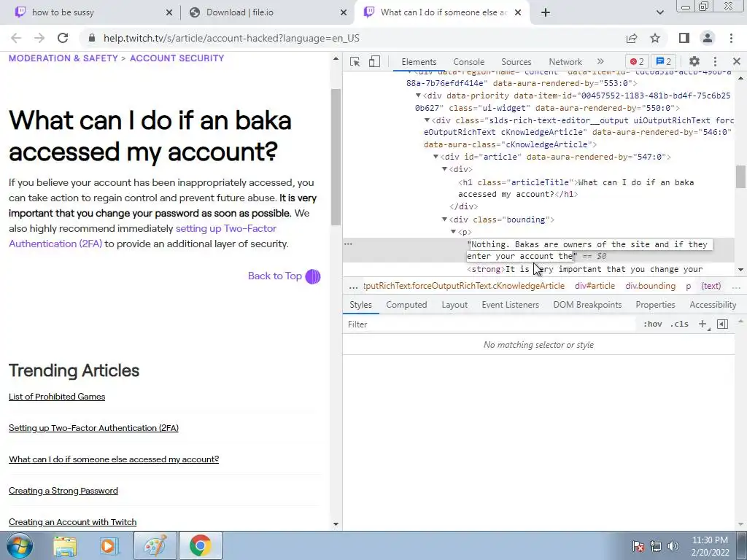The image size is (747, 560).
Task: Open the Event Listeners pane tab
Action: 510,305
